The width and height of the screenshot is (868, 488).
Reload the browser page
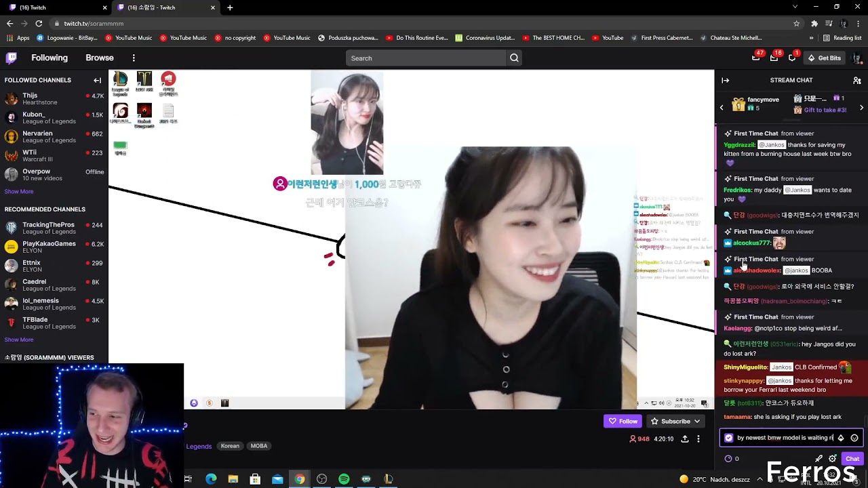tap(39, 23)
